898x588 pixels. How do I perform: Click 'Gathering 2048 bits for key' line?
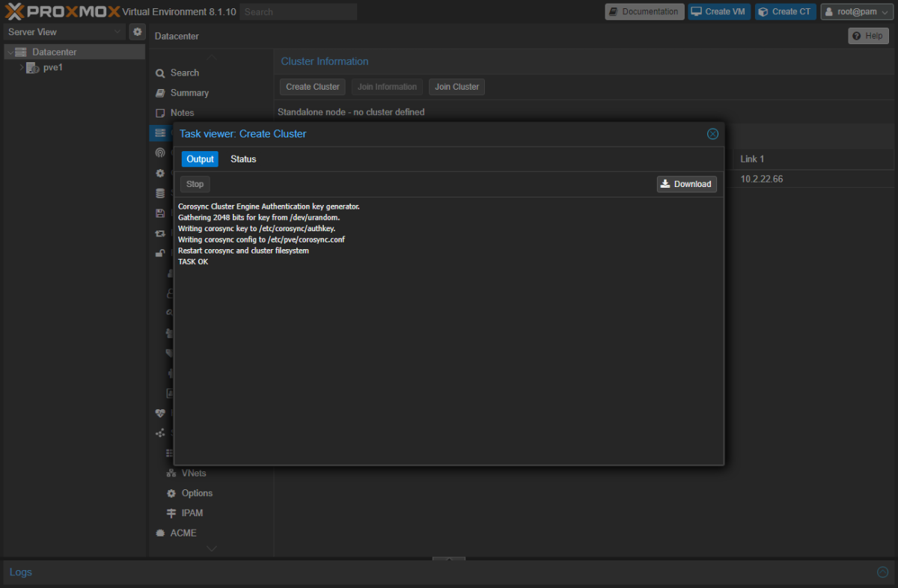click(259, 218)
